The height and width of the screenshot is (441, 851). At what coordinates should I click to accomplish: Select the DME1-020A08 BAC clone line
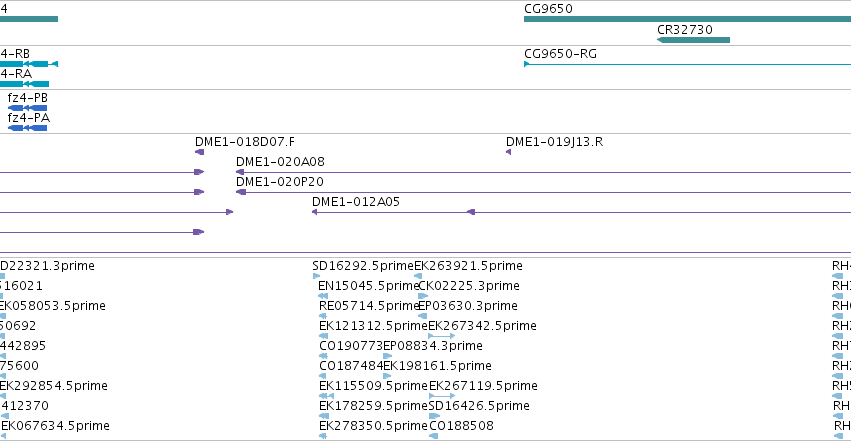543,172
